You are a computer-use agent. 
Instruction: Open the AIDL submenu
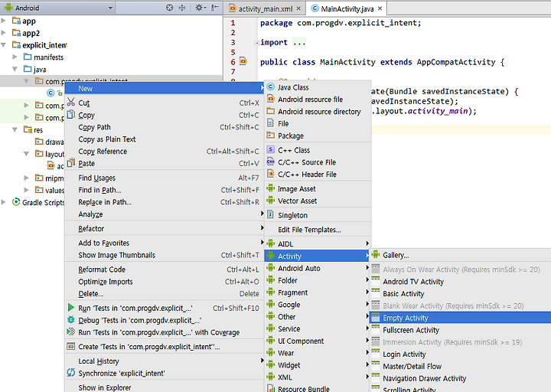(x=318, y=244)
